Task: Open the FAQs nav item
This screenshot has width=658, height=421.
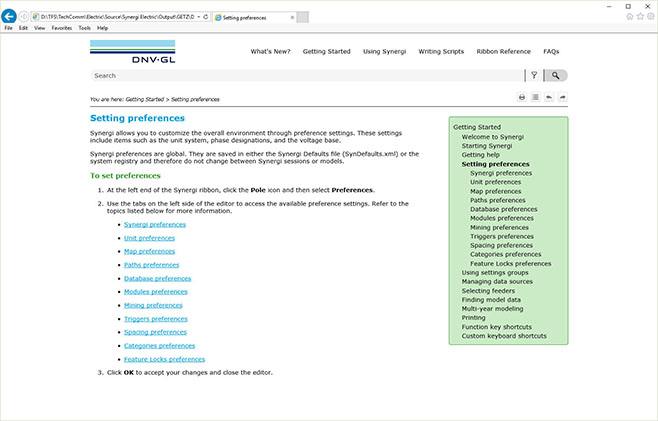Action: 551,52
